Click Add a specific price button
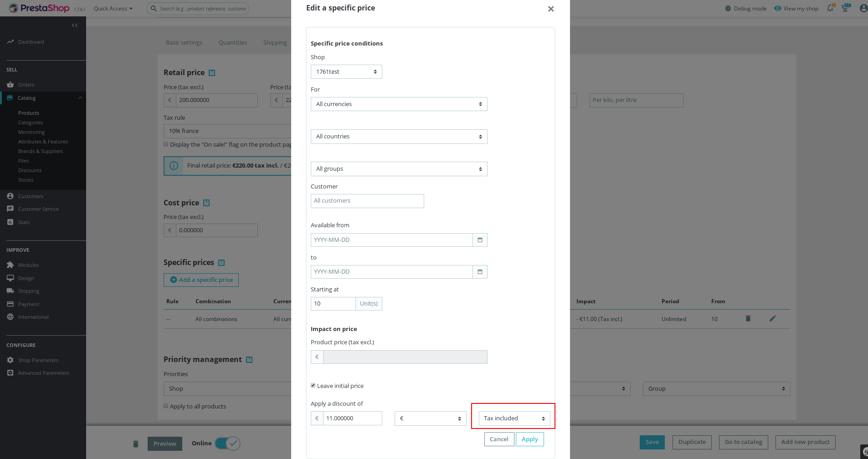Screen dimensions: 868x459 pos(201,280)
